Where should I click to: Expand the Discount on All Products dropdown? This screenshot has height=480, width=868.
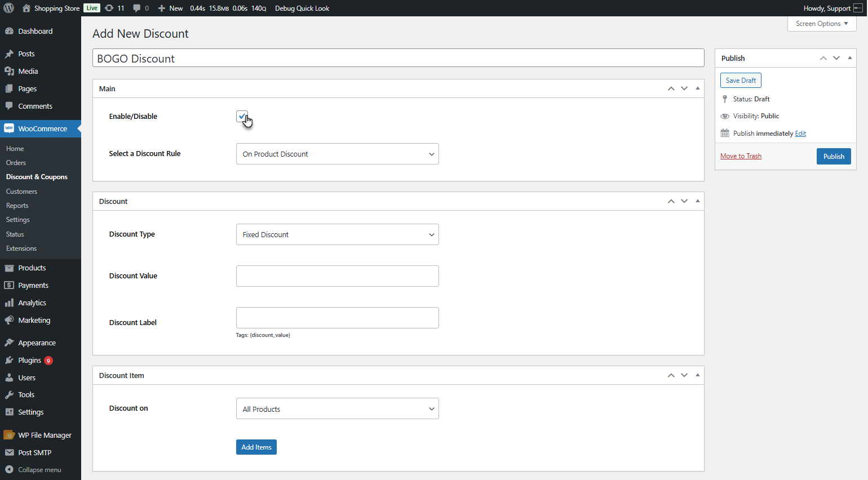point(338,408)
